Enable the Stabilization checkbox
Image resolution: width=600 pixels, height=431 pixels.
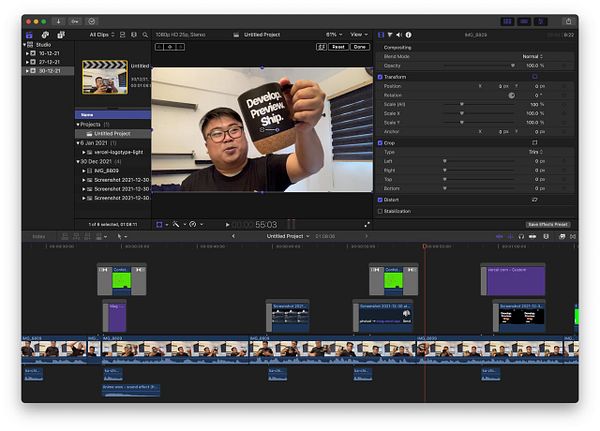(380, 211)
